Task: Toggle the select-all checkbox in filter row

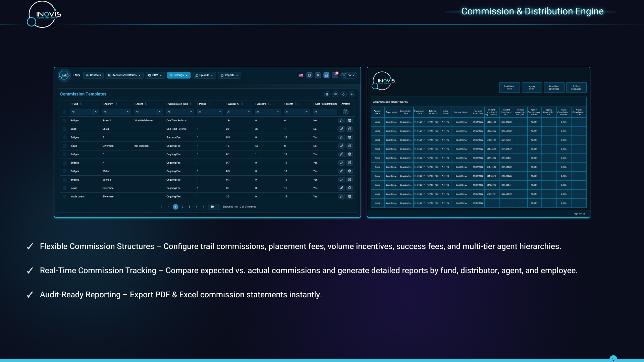Action: point(64,112)
